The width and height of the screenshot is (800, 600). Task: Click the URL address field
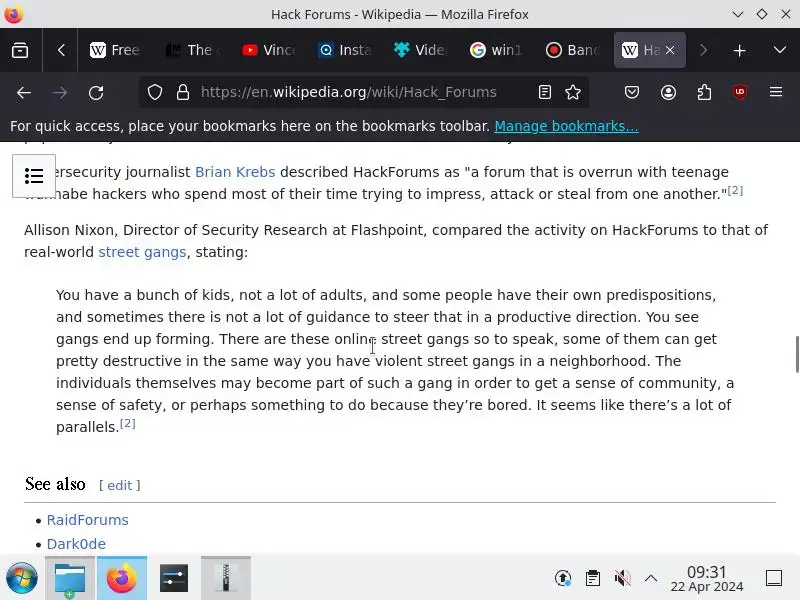pyautogui.click(x=348, y=92)
